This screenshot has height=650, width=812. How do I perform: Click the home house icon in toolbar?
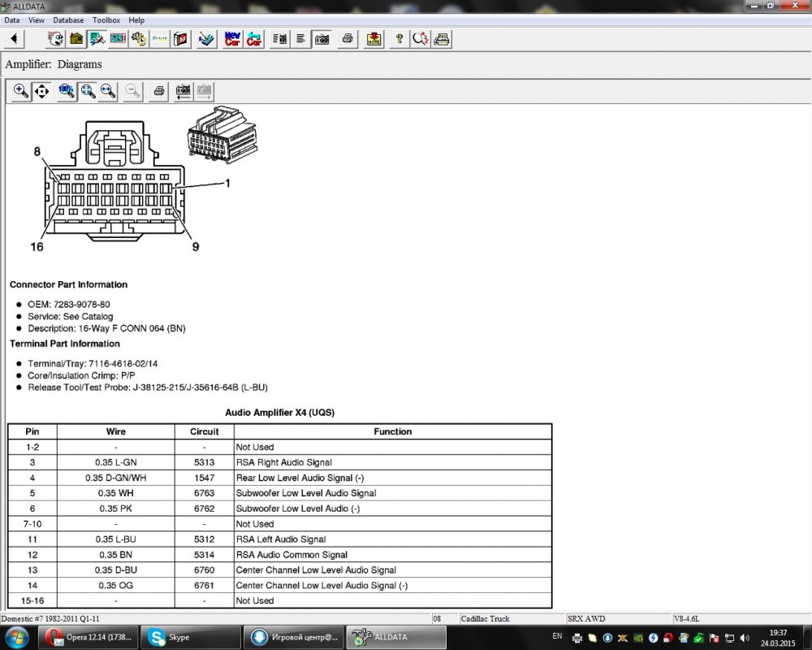[x=76, y=38]
